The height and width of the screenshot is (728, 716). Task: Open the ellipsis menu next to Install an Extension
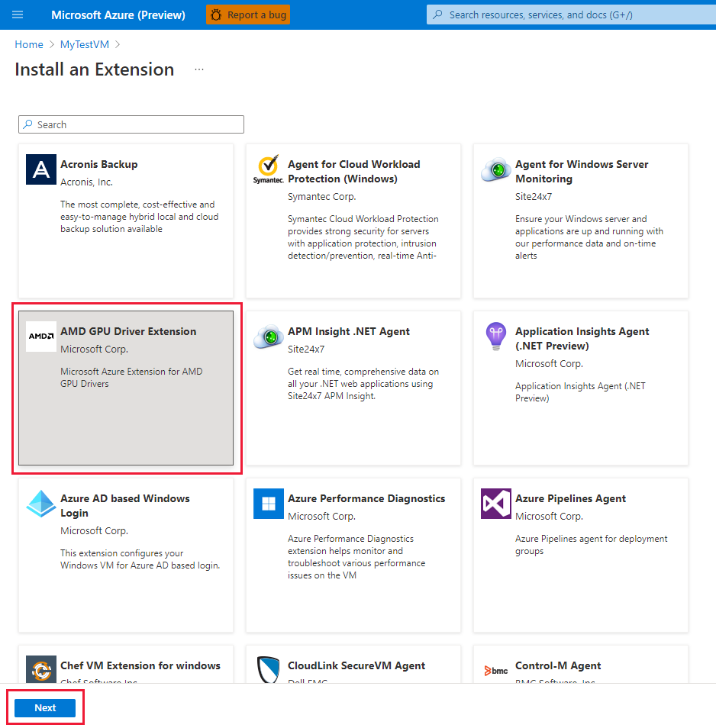(x=199, y=69)
